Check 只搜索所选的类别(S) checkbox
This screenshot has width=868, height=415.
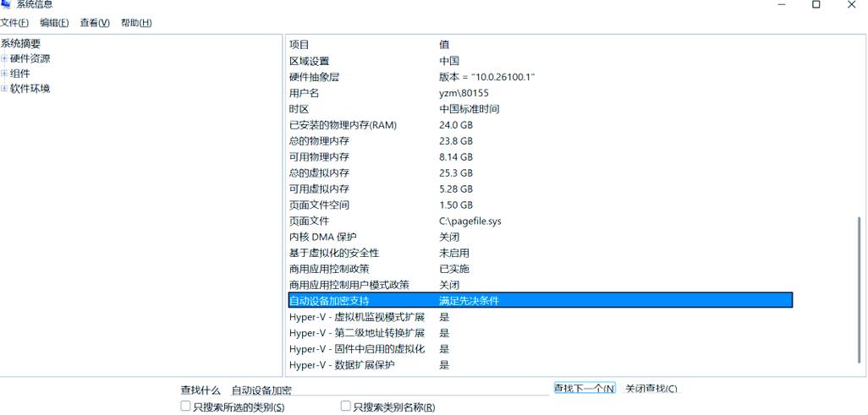tap(186, 407)
